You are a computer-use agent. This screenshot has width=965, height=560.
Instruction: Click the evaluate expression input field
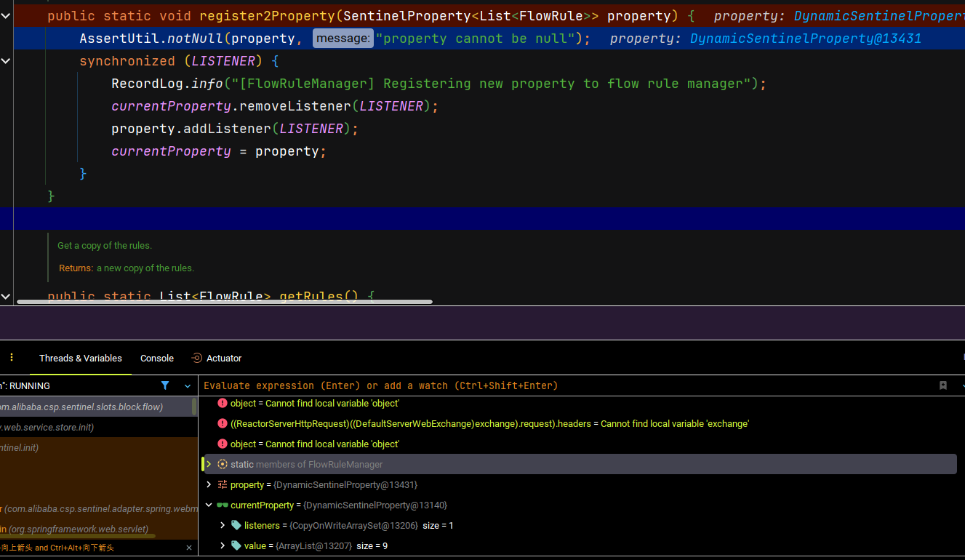click(567, 385)
